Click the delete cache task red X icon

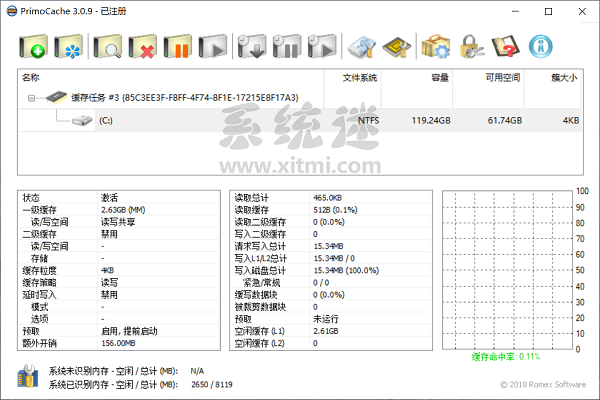pos(143,47)
